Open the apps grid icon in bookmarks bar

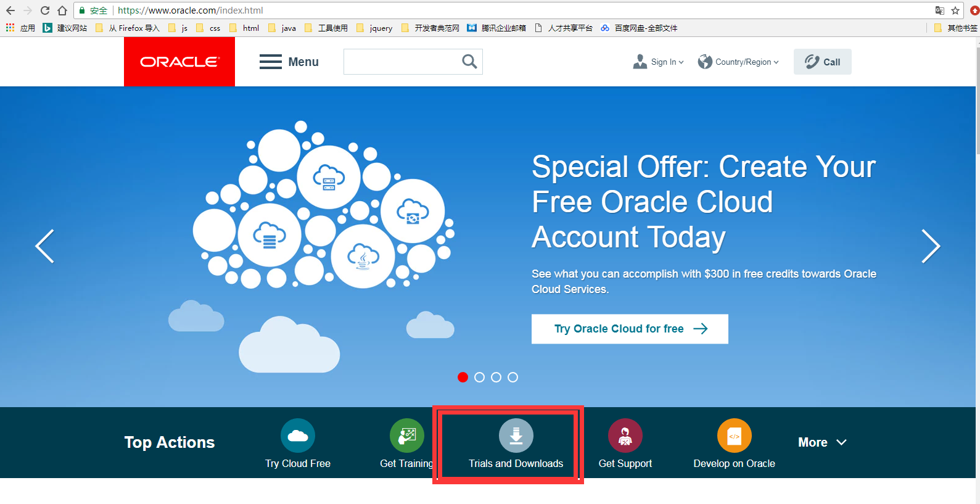pos(10,28)
